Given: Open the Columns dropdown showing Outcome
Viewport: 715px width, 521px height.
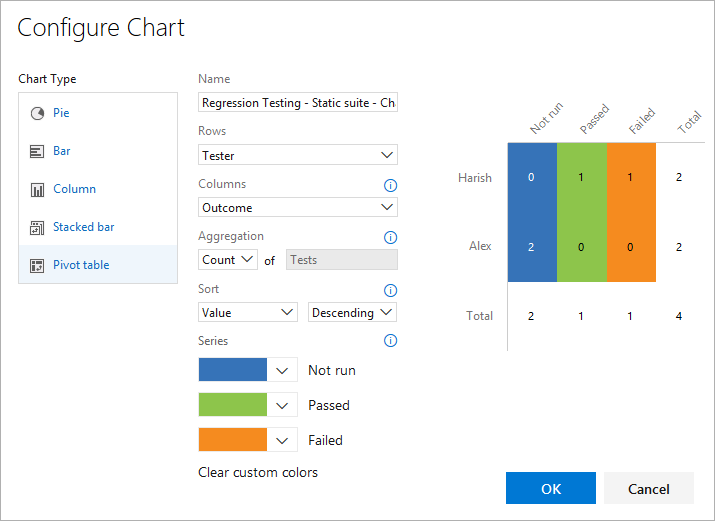Looking at the screenshot, I should pos(298,207).
